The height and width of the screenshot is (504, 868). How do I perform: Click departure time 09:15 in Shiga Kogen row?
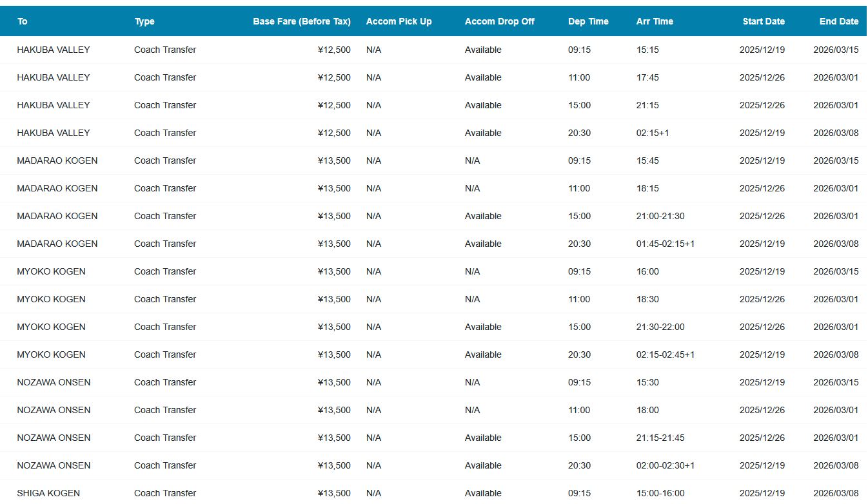[x=579, y=493]
